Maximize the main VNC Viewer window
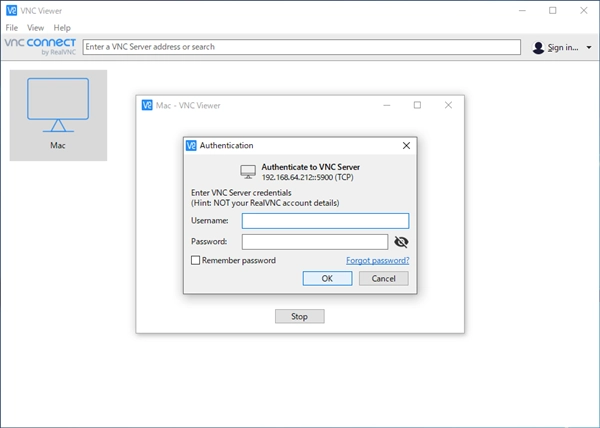The image size is (600, 428). tap(553, 11)
